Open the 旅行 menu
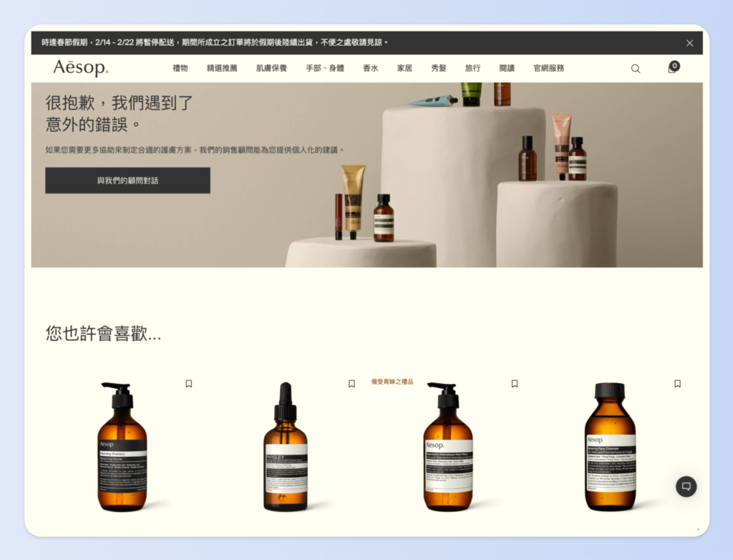Screen dimensions: 733x560 tap(472, 68)
